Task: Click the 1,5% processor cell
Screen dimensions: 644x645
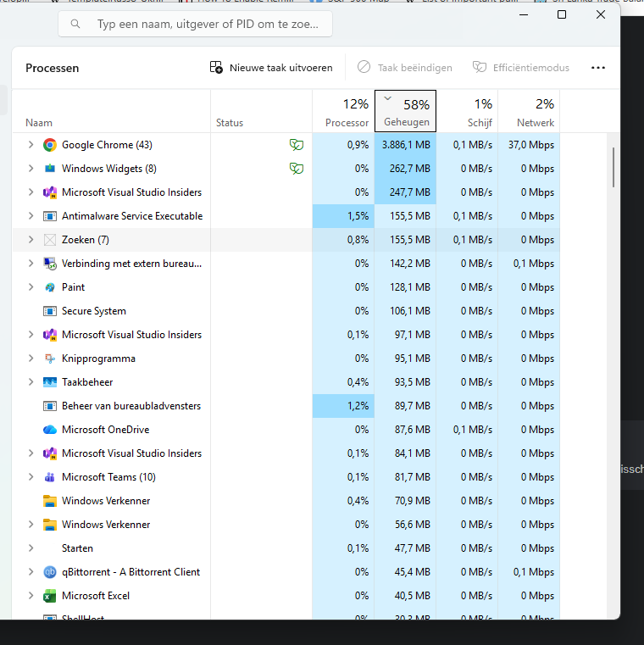Action: click(x=343, y=216)
